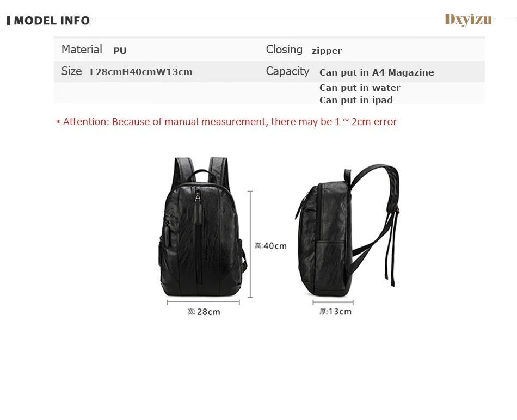
Task: Click the thickness measurement bar under side backpack
Action: click(x=333, y=302)
